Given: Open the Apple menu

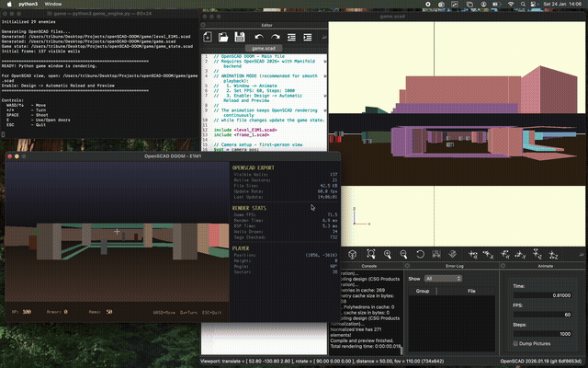Looking at the screenshot, I should pos(9,4).
